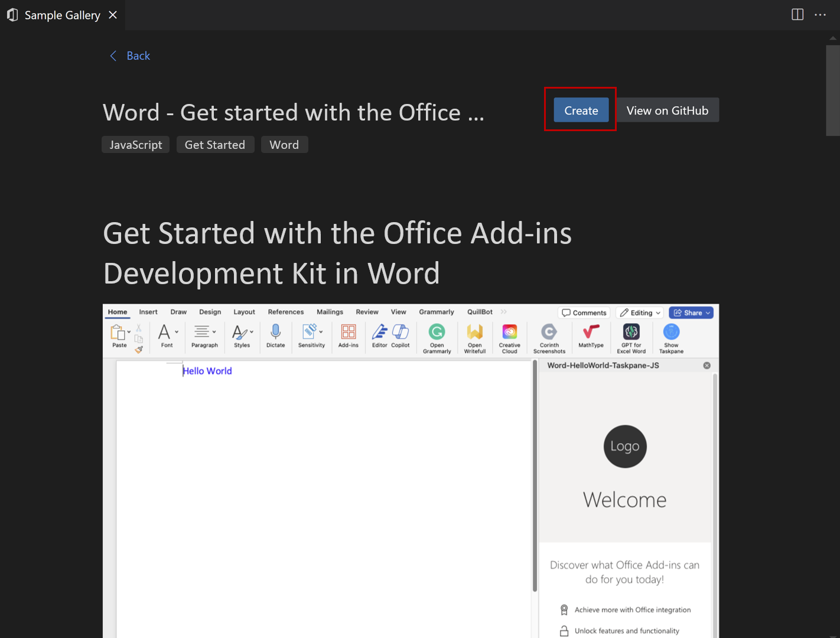Click the Hello World text in the document

pyautogui.click(x=207, y=371)
